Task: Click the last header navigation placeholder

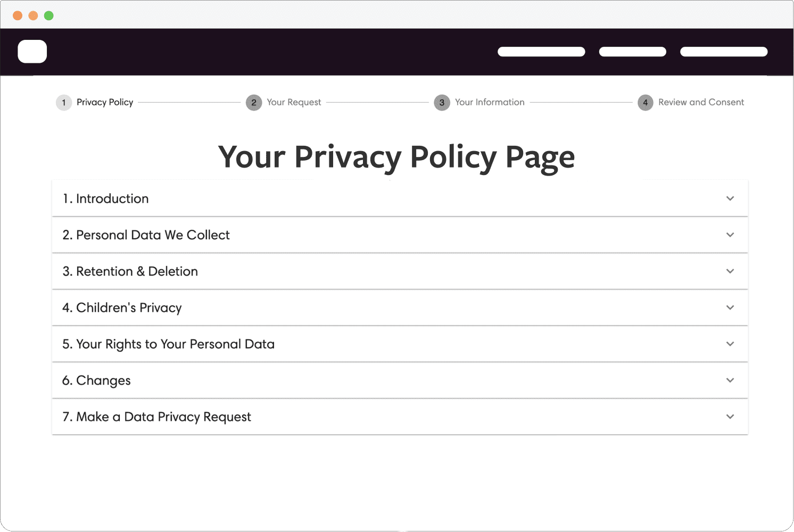Action: pyautogui.click(x=724, y=52)
